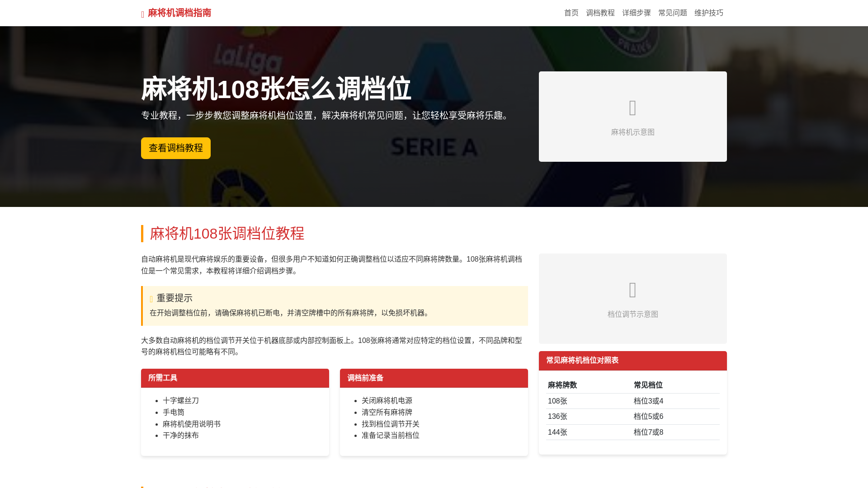Go to 调档教程 in the navigation bar
This screenshot has width=868, height=488.
600,13
